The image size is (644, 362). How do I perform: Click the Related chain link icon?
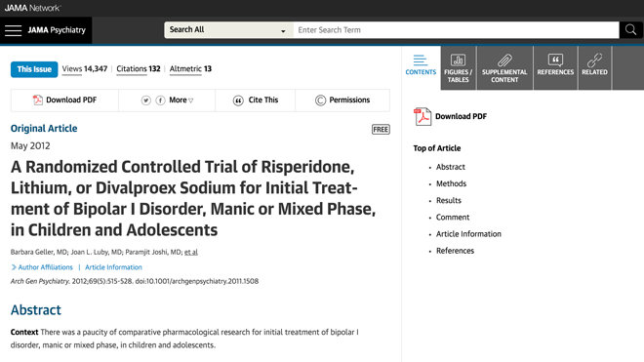click(x=594, y=60)
